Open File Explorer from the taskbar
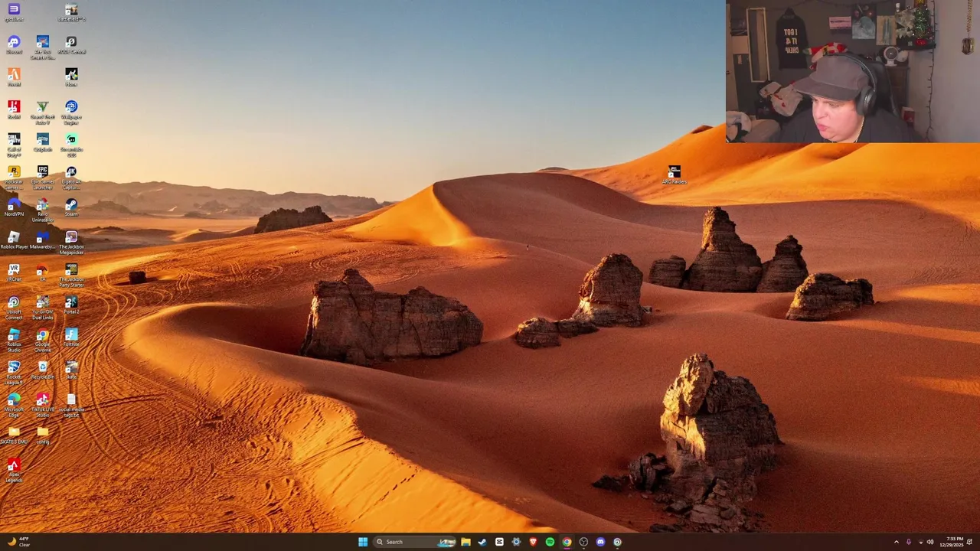980x551 pixels. click(465, 542)
